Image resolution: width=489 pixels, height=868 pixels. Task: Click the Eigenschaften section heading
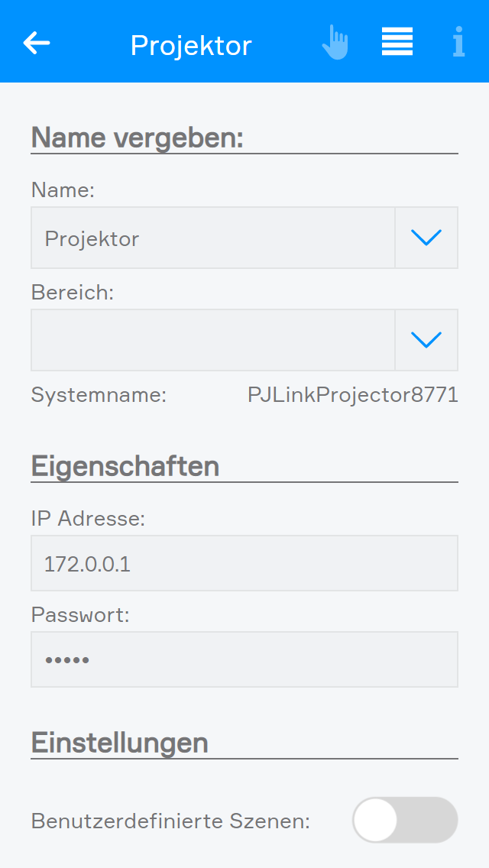coord(125,465)
